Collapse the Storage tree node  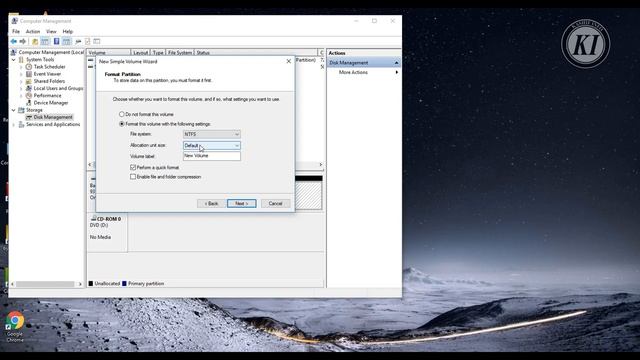(x=14, y=110)
